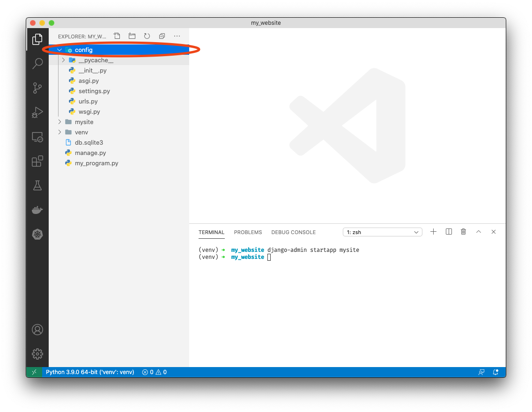Open the Testing flask view
This screenshot has width=532, height=412.
pyautogui.click(x=37, y=185)
